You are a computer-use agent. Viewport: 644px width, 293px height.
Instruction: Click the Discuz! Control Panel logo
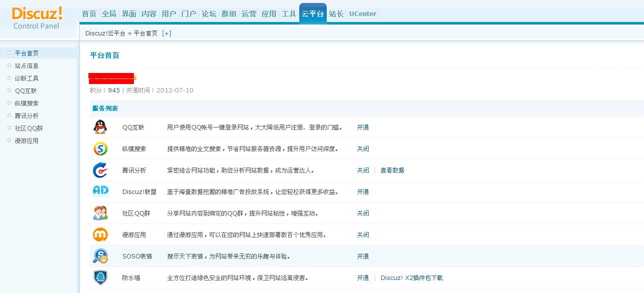[37, 17]
